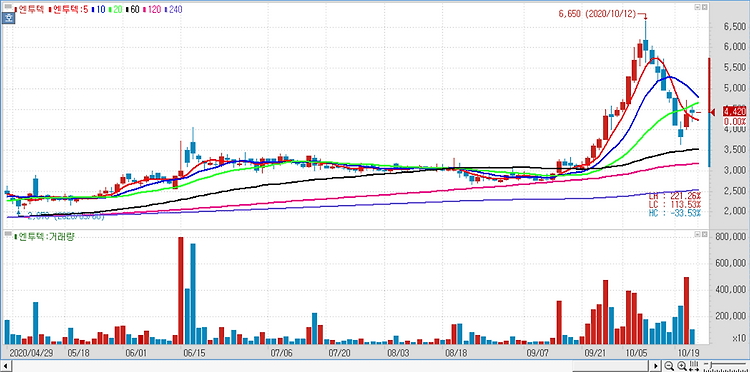Click the 5,500 price axis label
Image resolution: width=750 pixels, height=372 pixels.
pyautogui.click(x=736, y=68)
